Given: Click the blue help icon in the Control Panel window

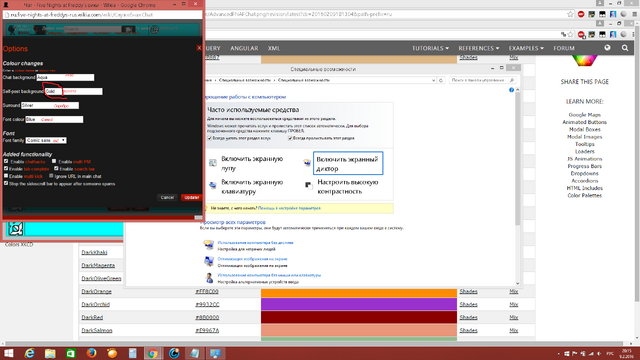Looking at the screenshot, I should coord(511,90).
